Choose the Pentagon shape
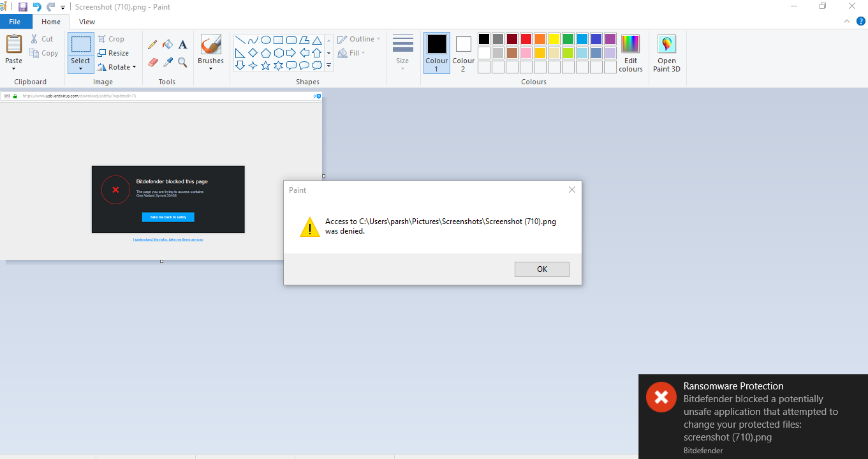 (266, 52)
